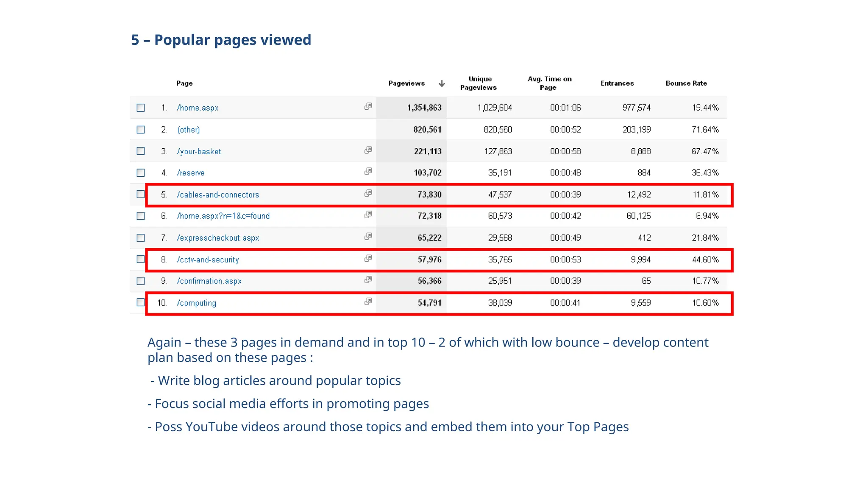
Task: Select the 54,791 pageviews value
Action: coord(429,303)
